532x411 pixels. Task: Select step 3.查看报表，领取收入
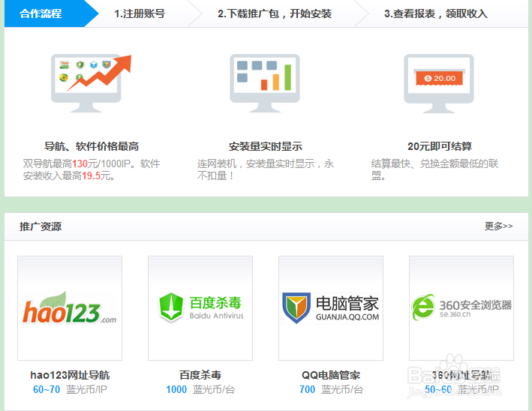point(436,14)
